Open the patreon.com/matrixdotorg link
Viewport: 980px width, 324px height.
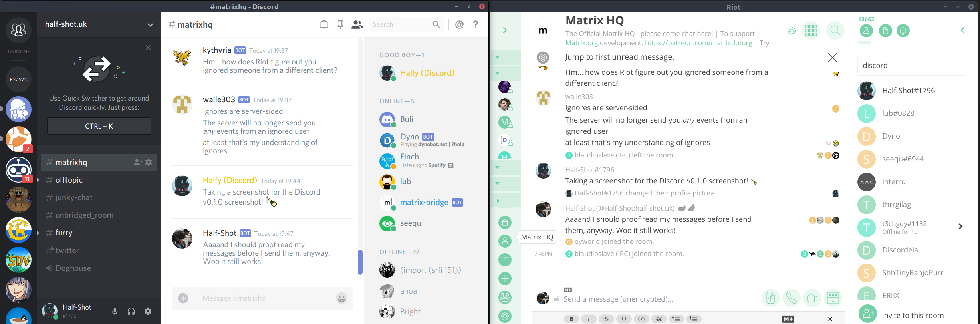pyautogui.click(x=698, y=43)
